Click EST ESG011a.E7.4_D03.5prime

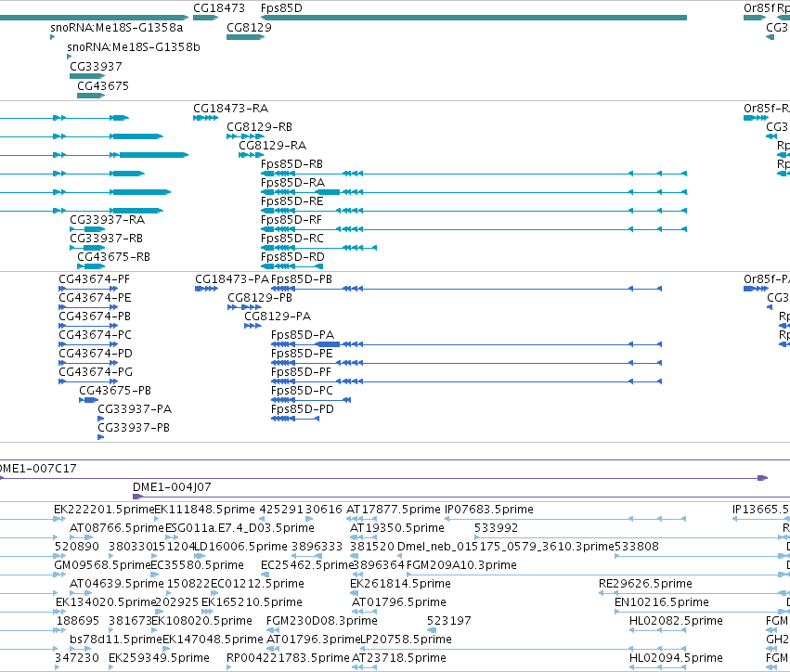point(240,528)
